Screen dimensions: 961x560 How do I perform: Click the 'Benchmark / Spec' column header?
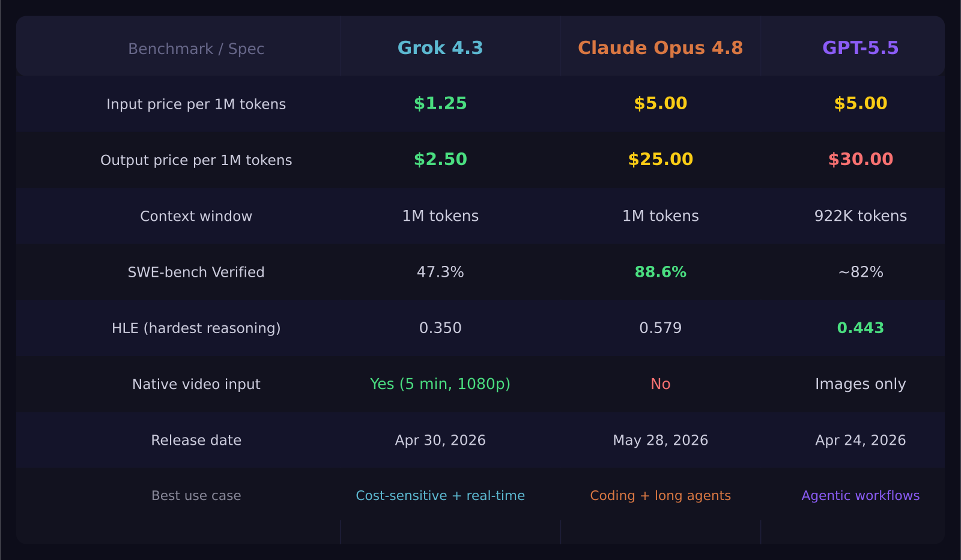pos(196,49)
